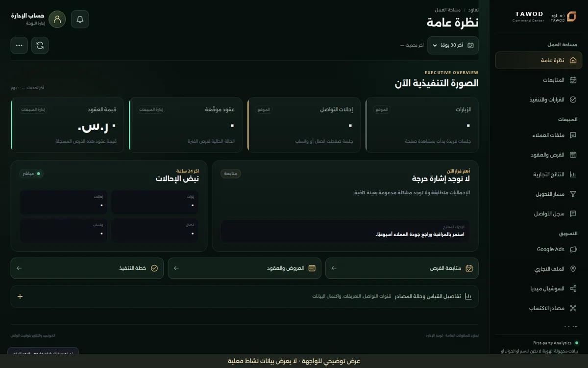Click the زيارات tile in نبض الإحالات

click(155, 202)
